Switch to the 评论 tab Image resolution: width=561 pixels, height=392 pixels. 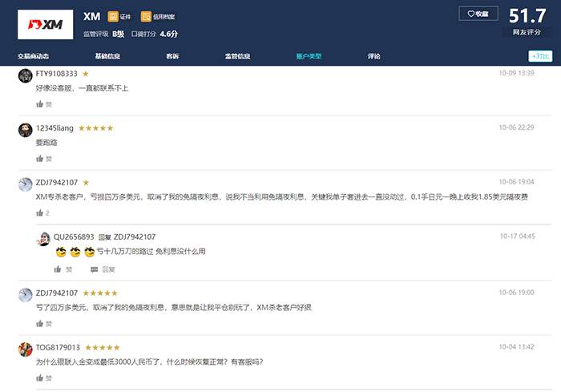(x=374, y=56)
